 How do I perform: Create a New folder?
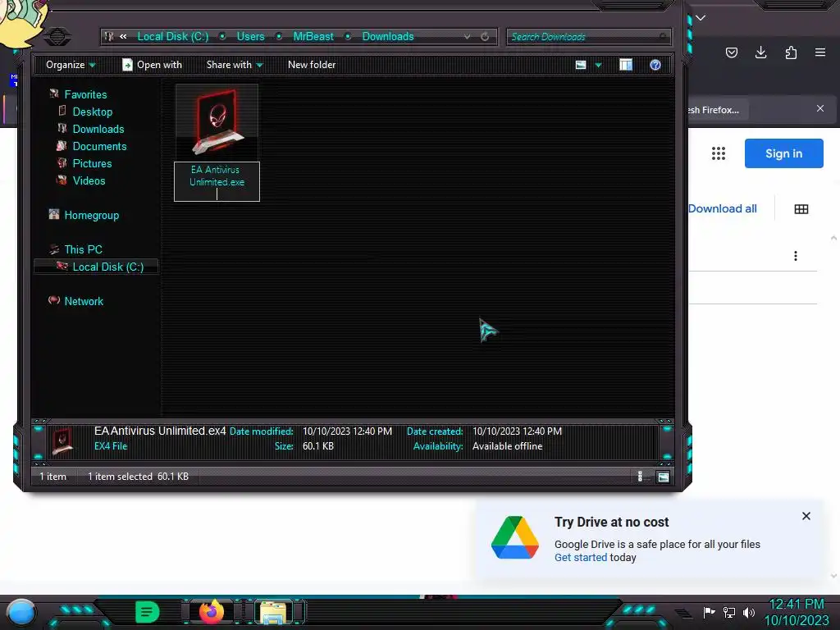pos(312,65)
